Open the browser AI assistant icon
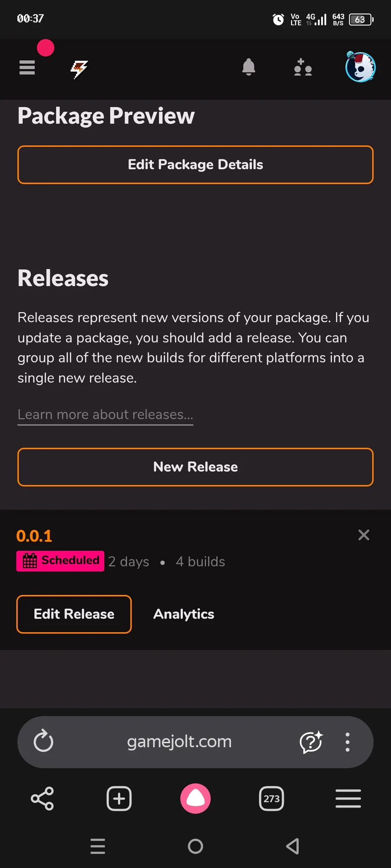 point(311,742)
